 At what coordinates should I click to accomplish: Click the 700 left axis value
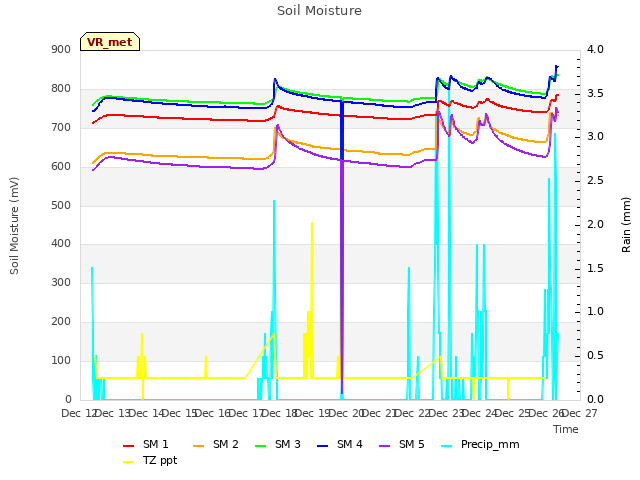61,127
